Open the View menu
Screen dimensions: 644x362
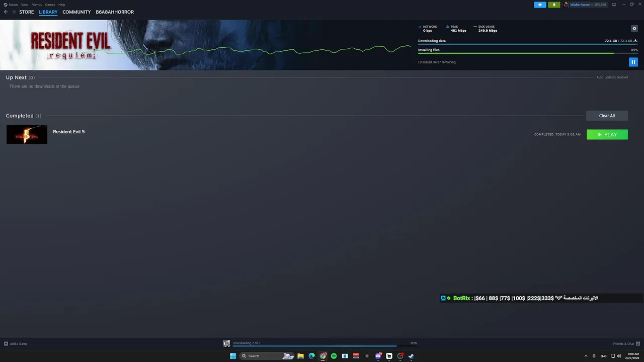click(x=24, y=5)
